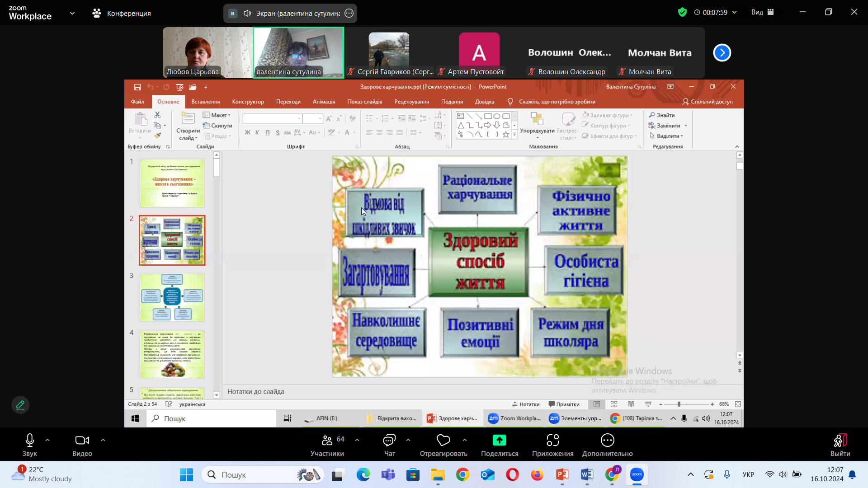Viewport: 868px width, 488px height.
Task: Switch to the Конференция tab
Action: click(x=121, y=13)
